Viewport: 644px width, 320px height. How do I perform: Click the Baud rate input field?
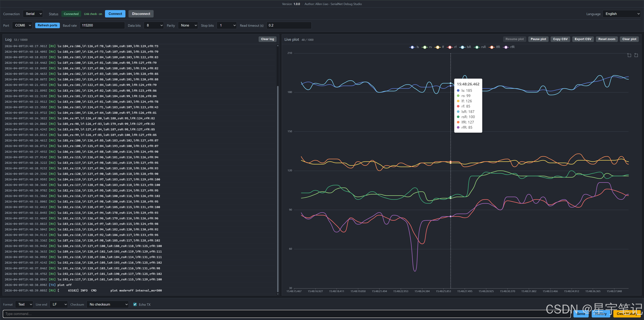click(102, 25)
